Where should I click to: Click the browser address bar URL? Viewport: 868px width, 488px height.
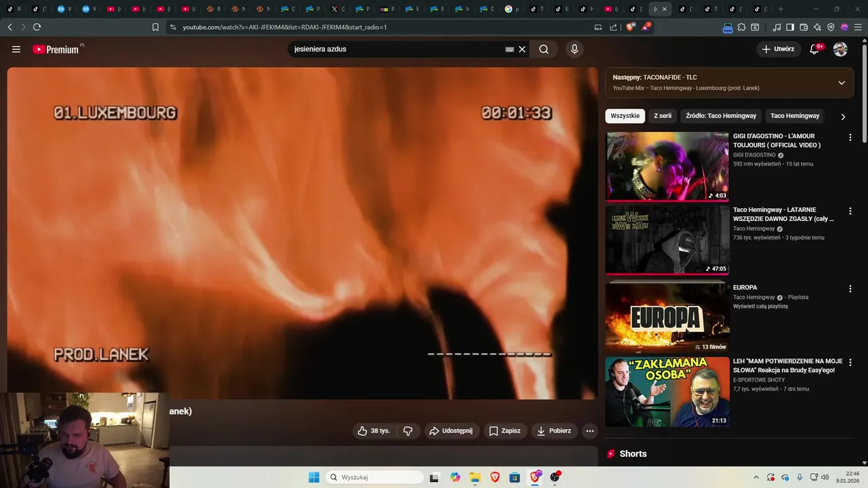coord(285,27)
